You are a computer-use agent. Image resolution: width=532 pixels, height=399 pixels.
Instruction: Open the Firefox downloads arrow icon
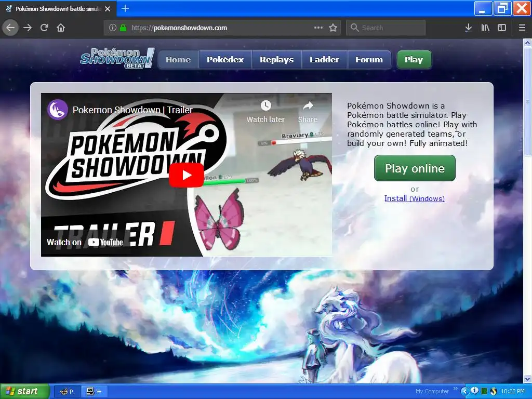click(x=468, y=28)
